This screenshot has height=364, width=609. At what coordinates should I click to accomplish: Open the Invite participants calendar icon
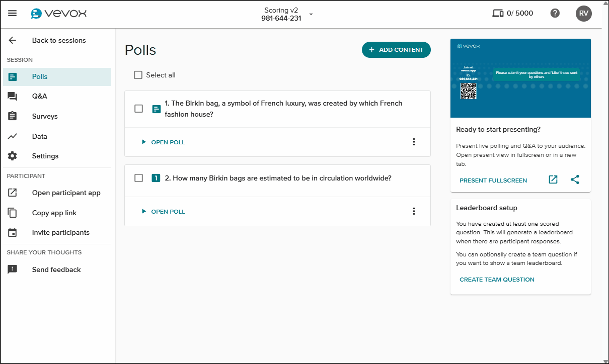(x=12, y=232)
